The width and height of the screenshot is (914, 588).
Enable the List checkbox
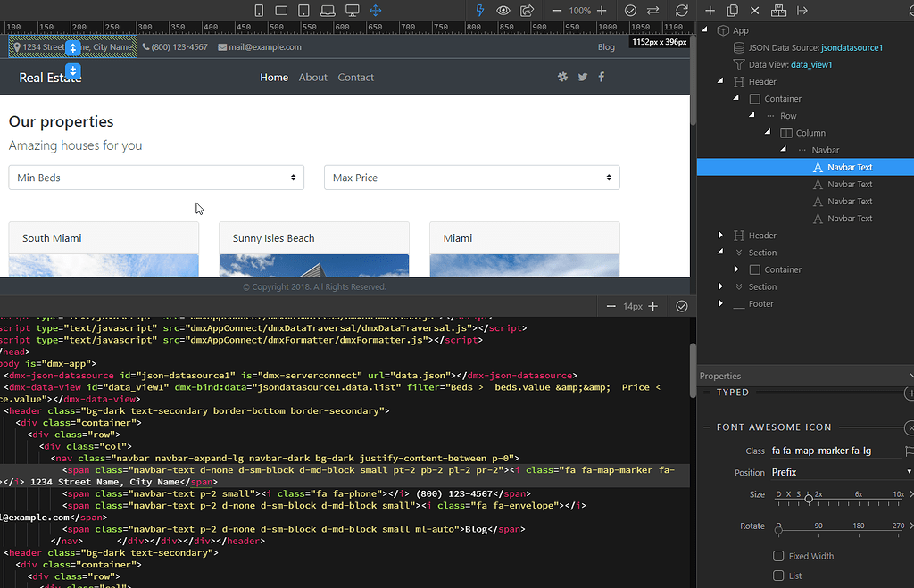point(778,576)
